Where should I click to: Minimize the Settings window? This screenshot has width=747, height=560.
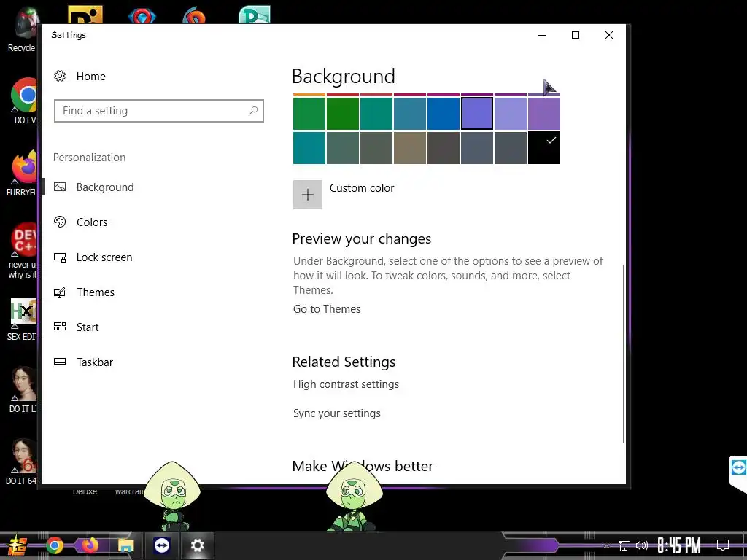pyautogui.click(x=542, y=35)
